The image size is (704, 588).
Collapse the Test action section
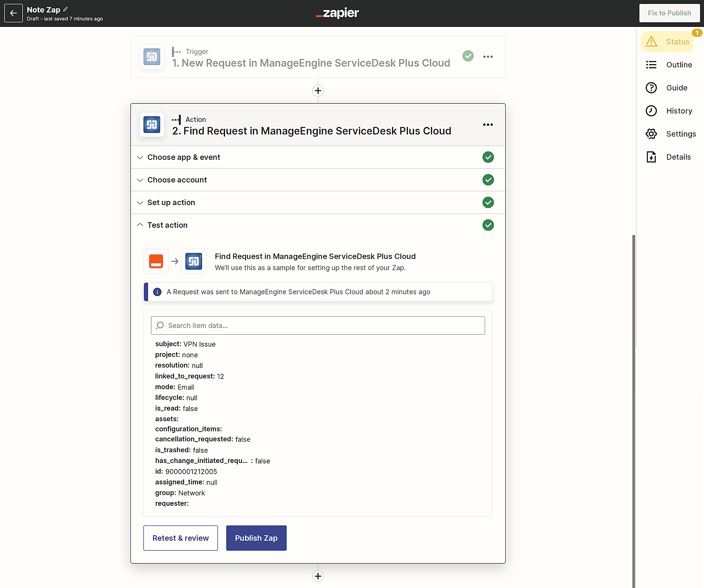[x=167, y=225]
